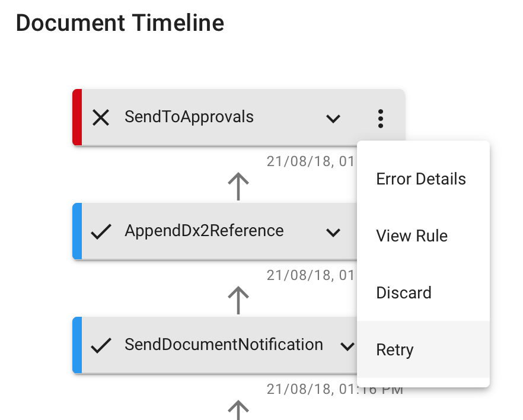
Task: Click the error X icon on SendToApprovals
Action: coord(101,117)
